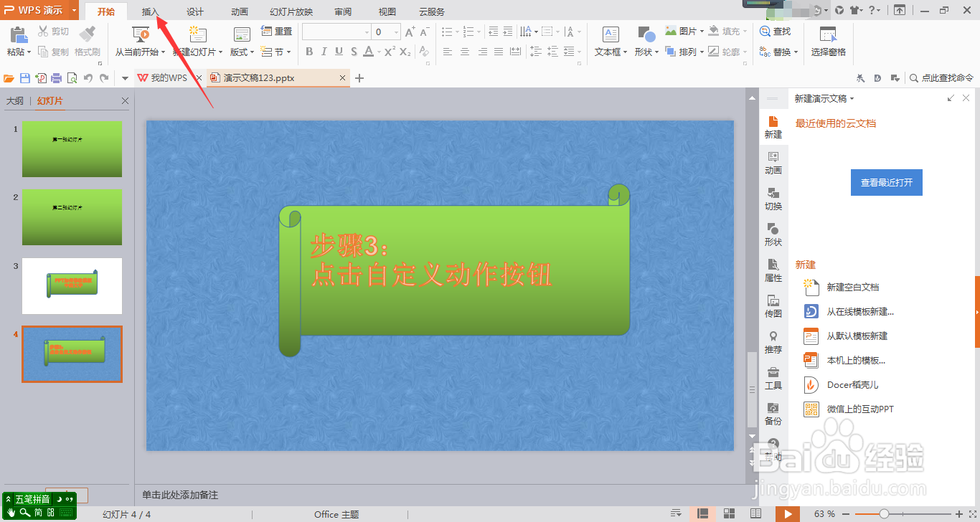Toggle Underline formatting
Image resolution: width=980 pixels, height=522 pixels.
pos(338,52)
